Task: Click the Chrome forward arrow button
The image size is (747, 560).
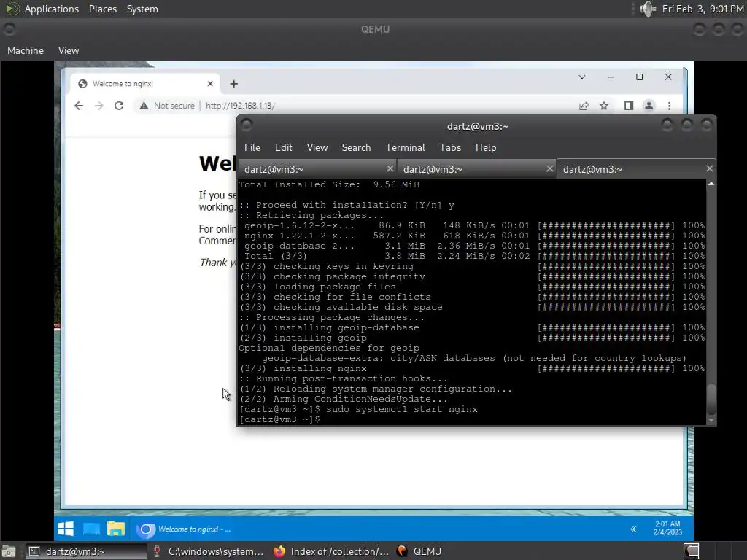Action: pos(99,106)
